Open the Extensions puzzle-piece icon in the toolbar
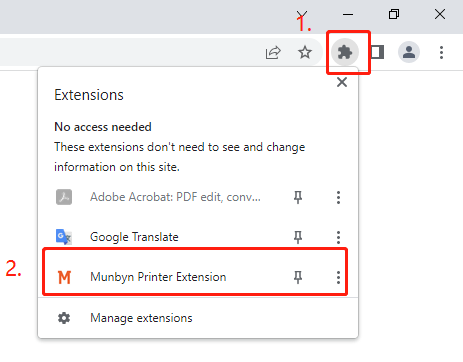463x362 pixels. pos(345,52)
